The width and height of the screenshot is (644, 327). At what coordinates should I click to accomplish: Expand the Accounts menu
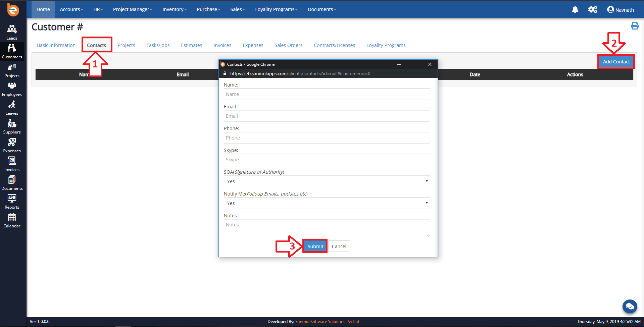click(x=71, y=9)
